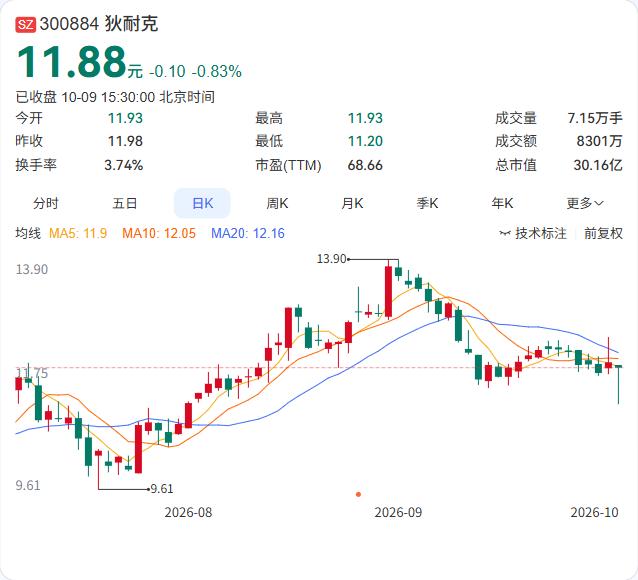638x580 pixels.
Task: Click the 昨收 value 11.98
Action: (125, 141)
